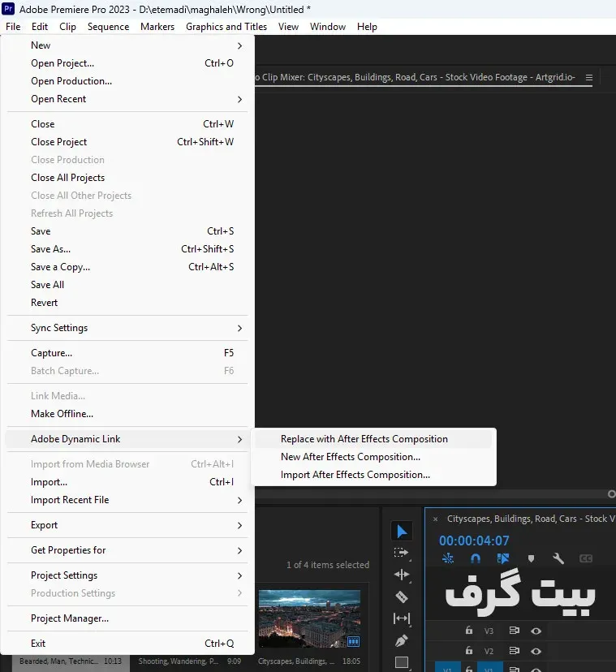Select the Cityscapes clip thumbnail
616x672 pixels.
point(309,618)
